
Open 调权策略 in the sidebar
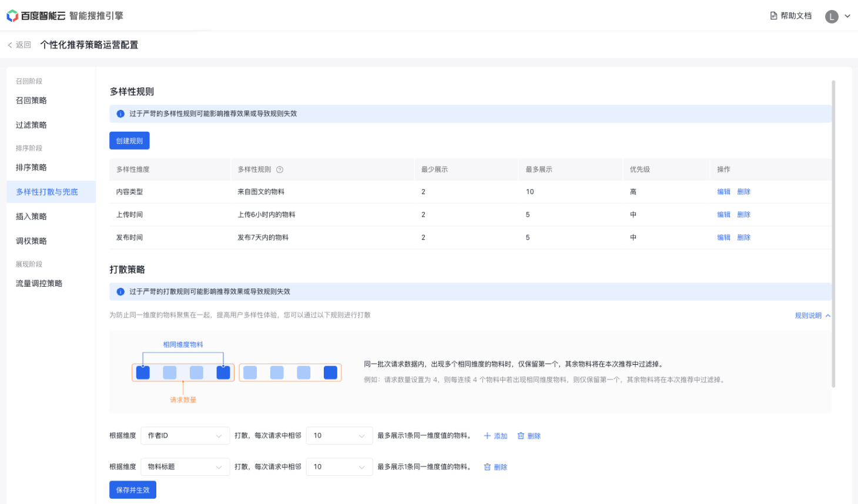pyautogui.click(x=51, y=241)
